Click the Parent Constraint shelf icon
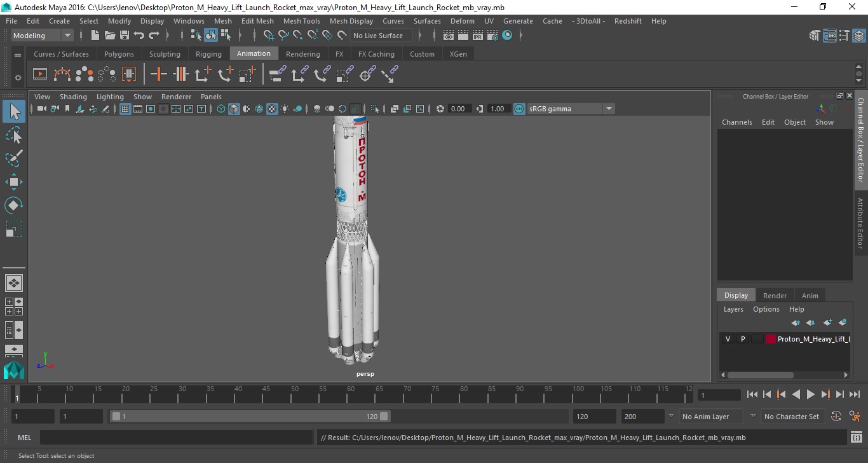 pyautogui.click(x=278, y=74)
